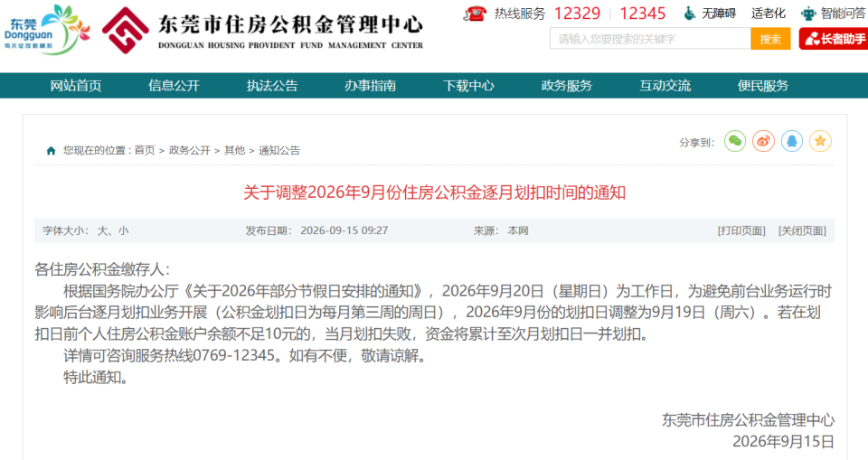
Task: Open the 智能问答 robot icon
Action: (808, 14)
